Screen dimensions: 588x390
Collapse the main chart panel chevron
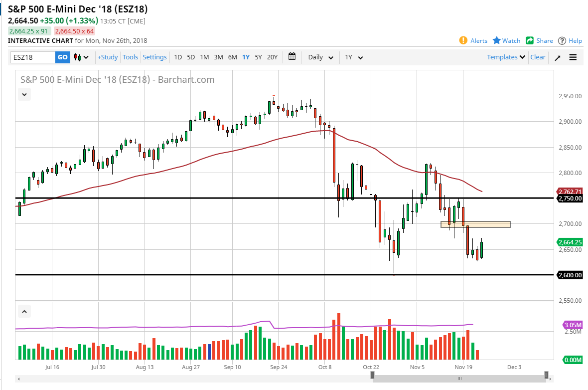coord(24,94)
